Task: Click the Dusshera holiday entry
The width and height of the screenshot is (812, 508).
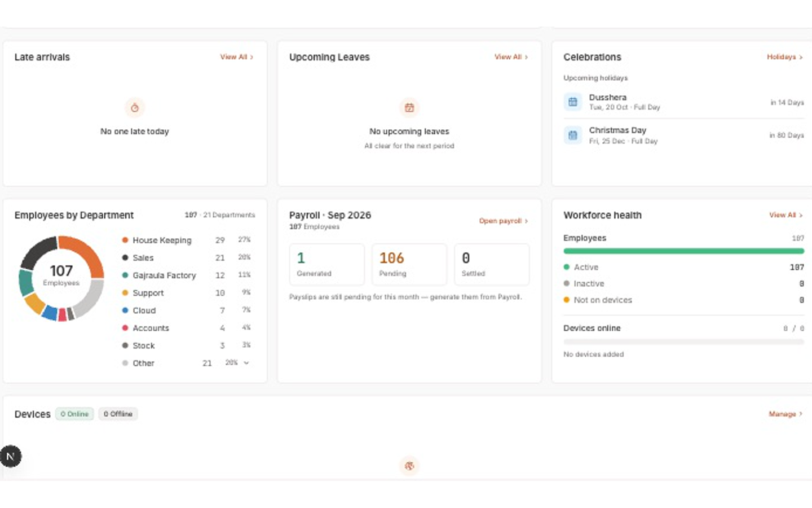Action: (683, 102)
